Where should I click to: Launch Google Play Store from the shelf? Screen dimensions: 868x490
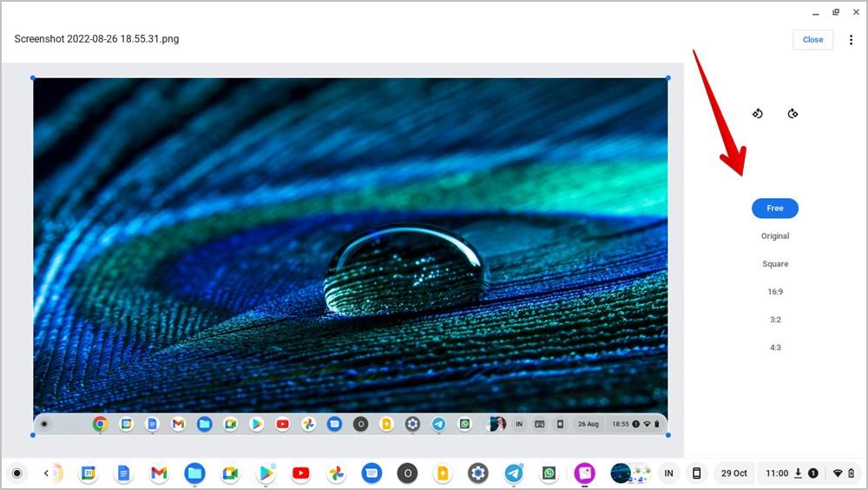tap(266, 473)
